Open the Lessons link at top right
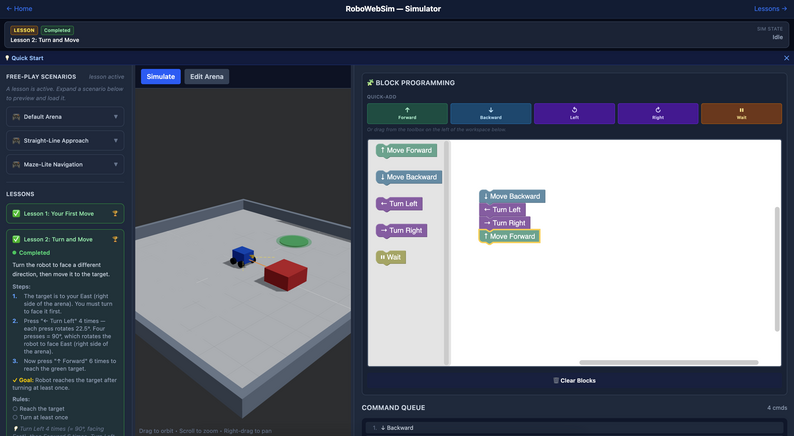This screenshot has height=436, width=794. click(770, 9)
